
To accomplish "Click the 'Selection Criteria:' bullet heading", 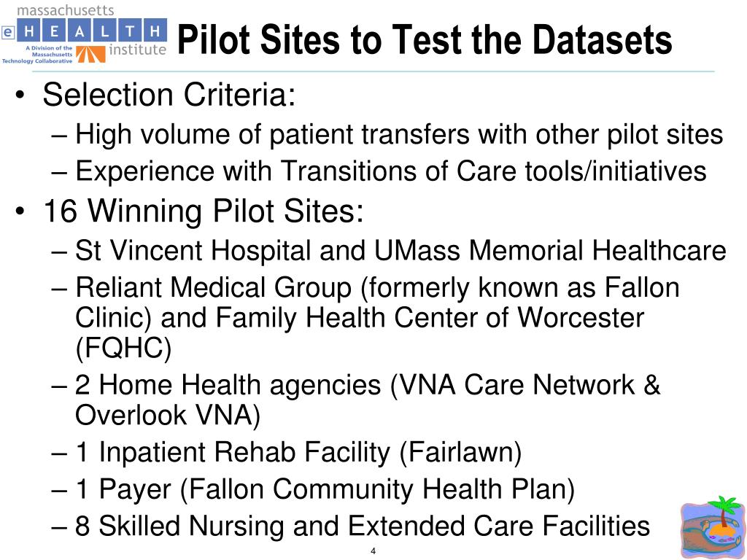I will 169,94.
